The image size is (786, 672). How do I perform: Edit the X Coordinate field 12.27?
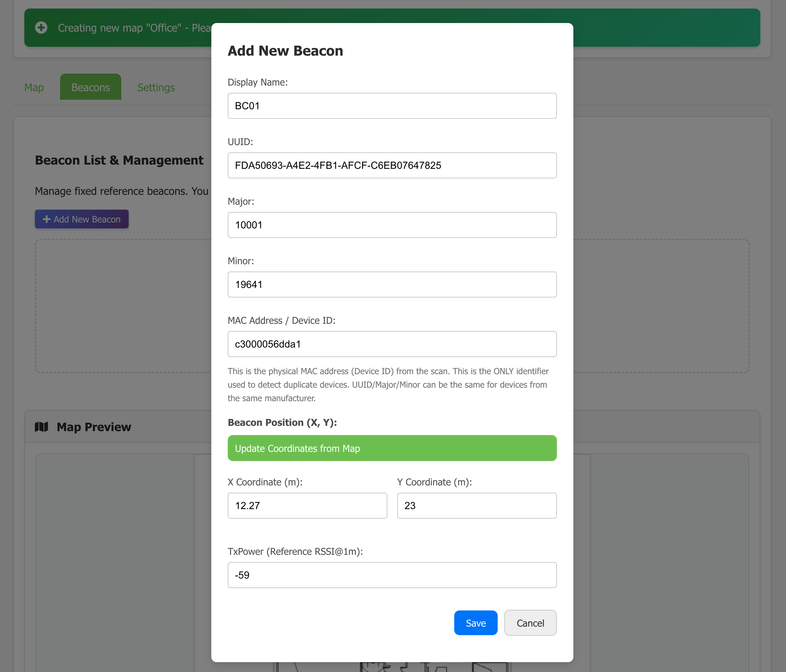point(307,505)
